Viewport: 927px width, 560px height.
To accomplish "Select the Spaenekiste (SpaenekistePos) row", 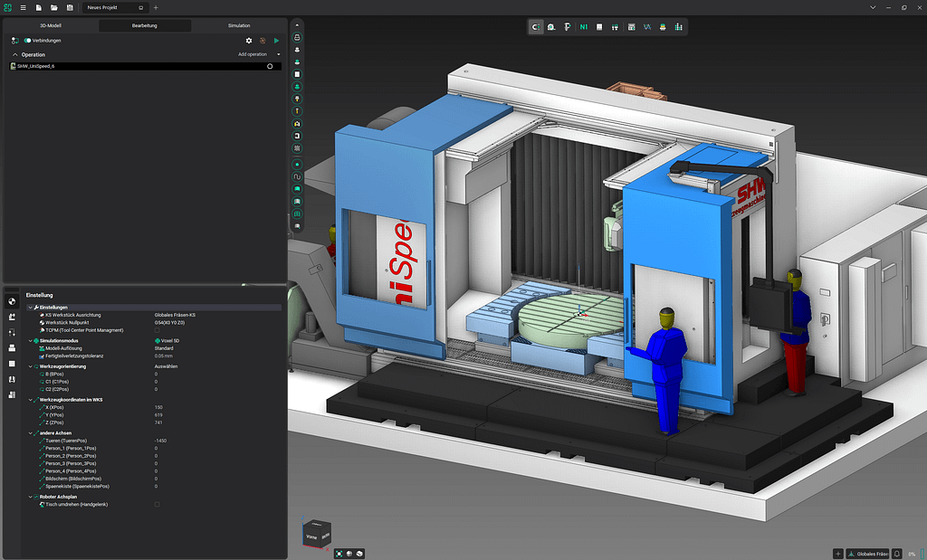I will pyautogui.click(x=154, y=487).
